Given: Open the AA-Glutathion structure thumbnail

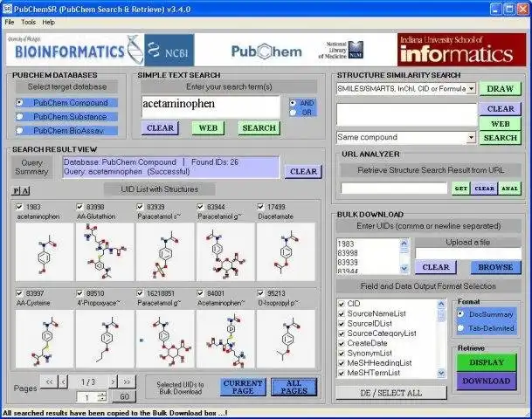Looking at the screenshot, I should [x=105, y=252].
